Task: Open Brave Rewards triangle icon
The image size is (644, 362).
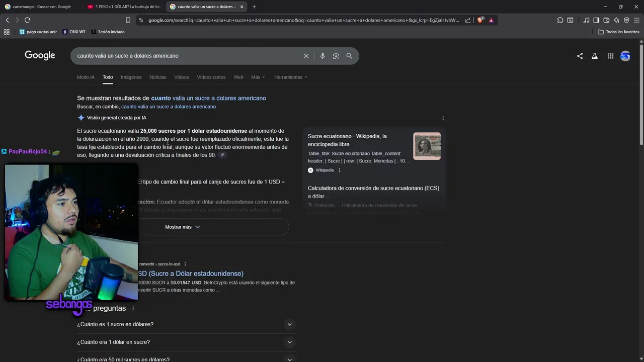Action: 491,20
